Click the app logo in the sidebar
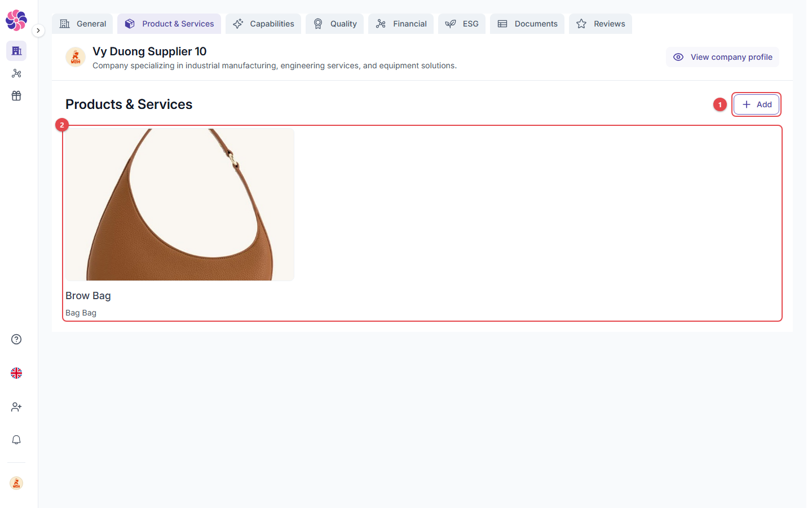Screen dimensions: 812x508 click(x=16, y=20)
